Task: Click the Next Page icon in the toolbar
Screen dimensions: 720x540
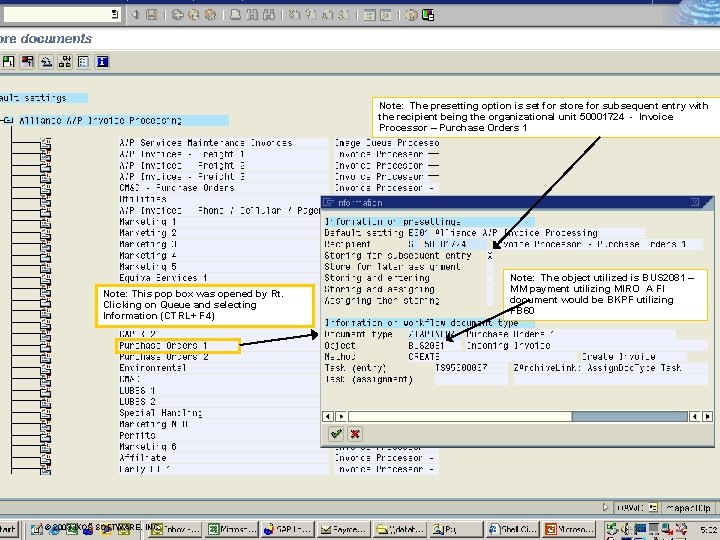Action: point(327,15)
